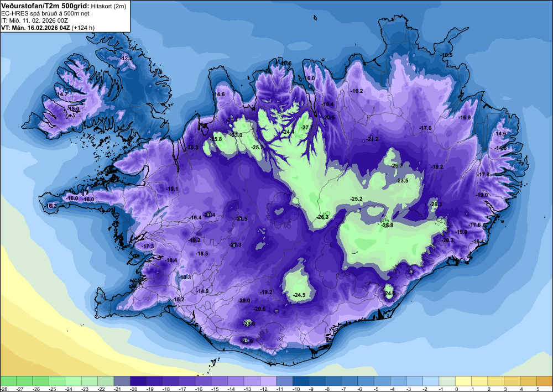
Task: Click the -17.8 temperature label
Action: (483, 175)
